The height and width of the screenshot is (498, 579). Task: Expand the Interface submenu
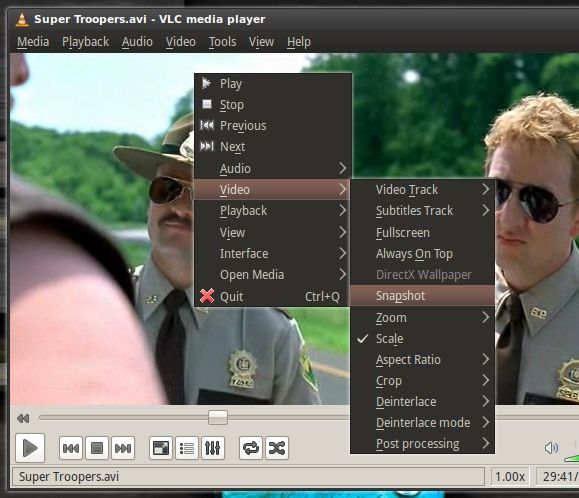(x=272, y=254)
